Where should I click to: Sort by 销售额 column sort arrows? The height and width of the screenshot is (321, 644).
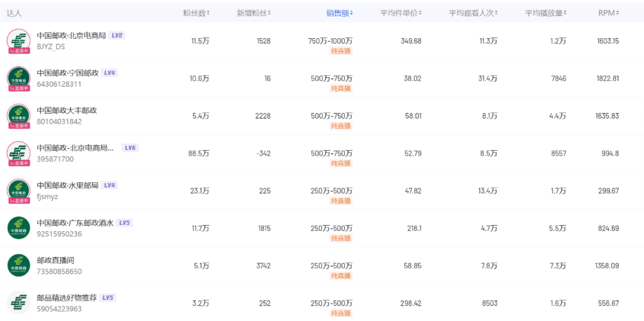351,13
